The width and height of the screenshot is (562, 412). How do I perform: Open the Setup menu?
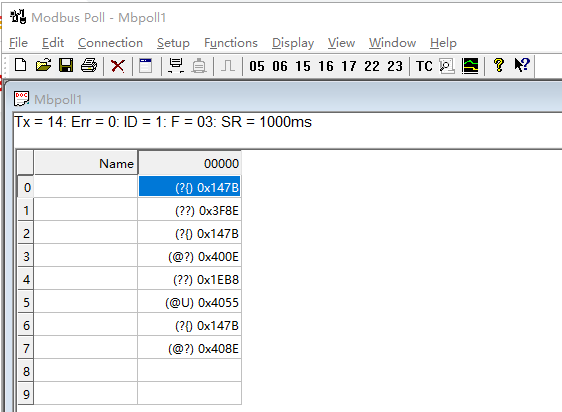tap(173, 43)
